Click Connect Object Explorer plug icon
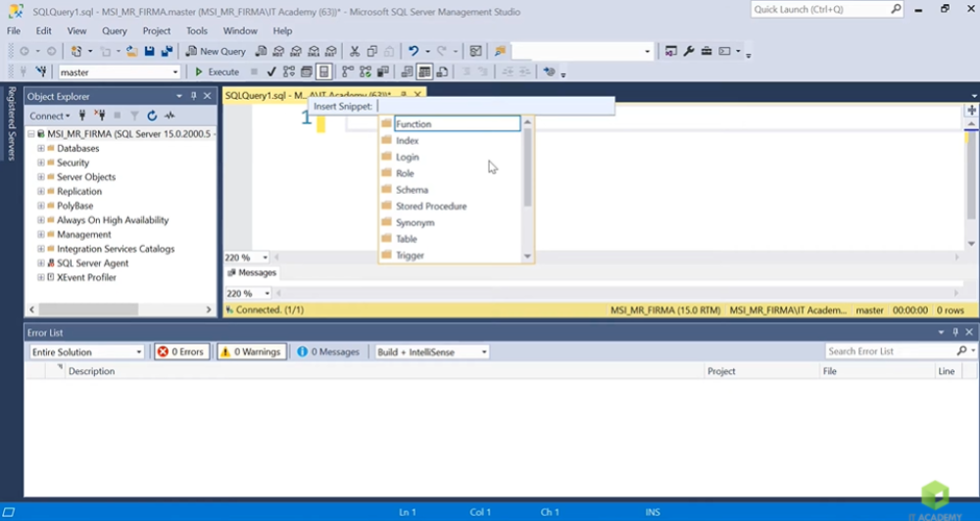 pos(82,116)
